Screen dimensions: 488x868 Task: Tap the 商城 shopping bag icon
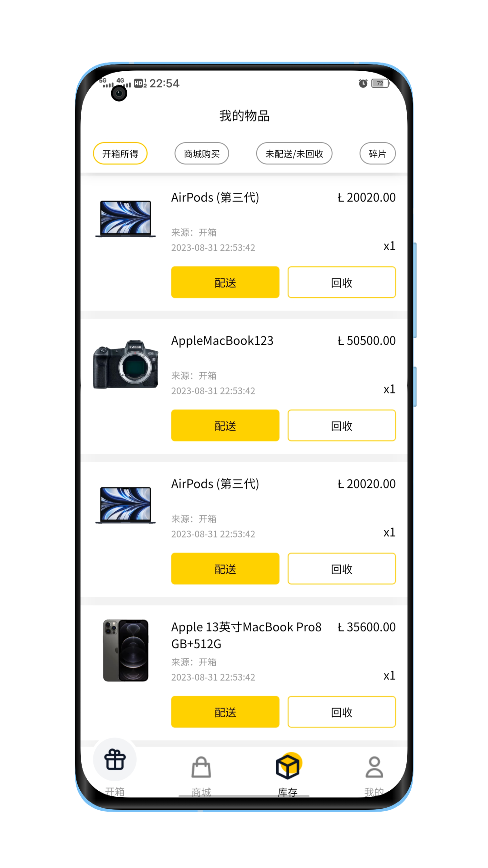point(201,768)
